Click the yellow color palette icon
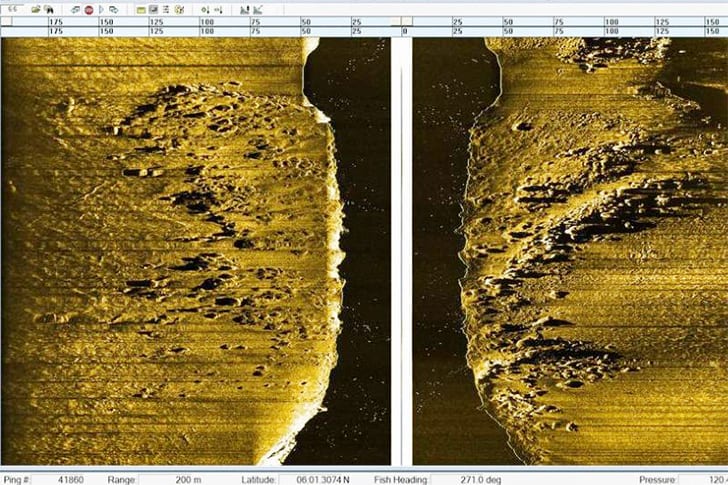 click(x=179, y=9)
